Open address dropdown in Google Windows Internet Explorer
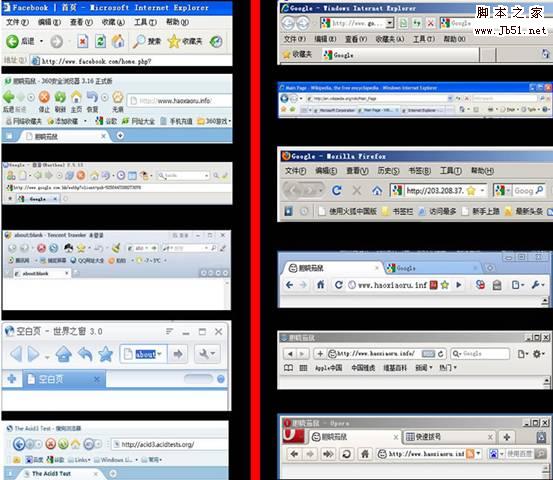 [389, 23]
